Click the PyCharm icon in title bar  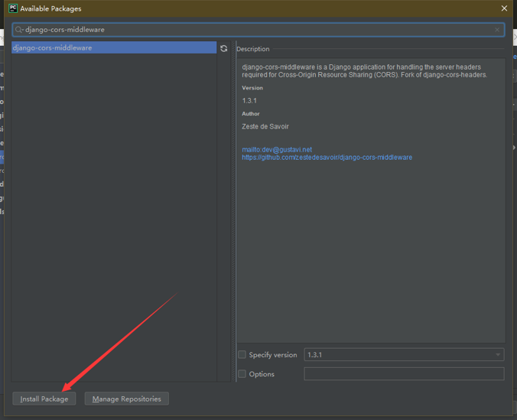pos(13,8)
